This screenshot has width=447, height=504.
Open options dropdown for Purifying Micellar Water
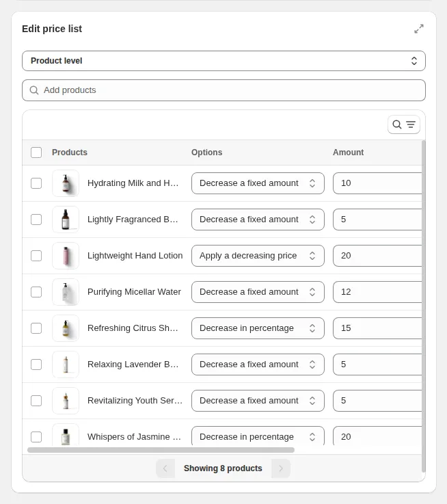click(x=258, y=292)
